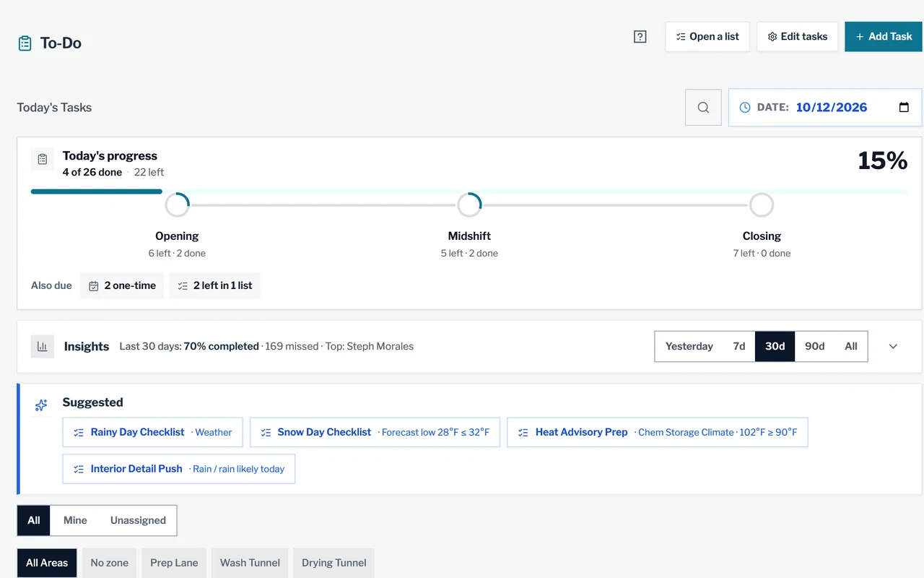Select the Opening stage circle marker
The width and height of the screenshot is (924, 578).
coord(177,205)
